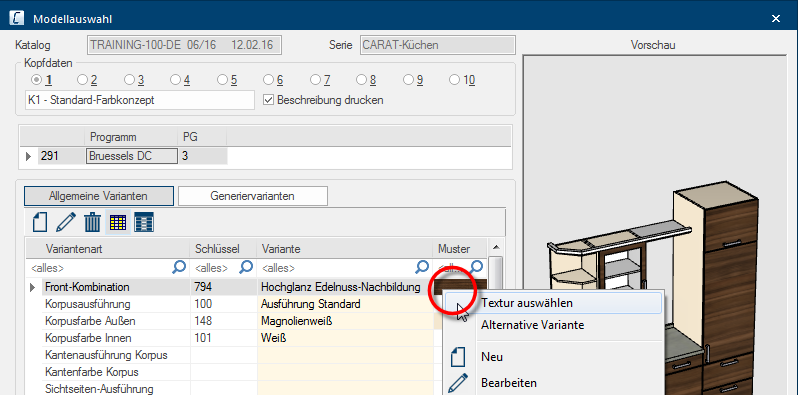798x395 pixels.
Task: Click the Weiß variant cell
Action: click(345, 338)
